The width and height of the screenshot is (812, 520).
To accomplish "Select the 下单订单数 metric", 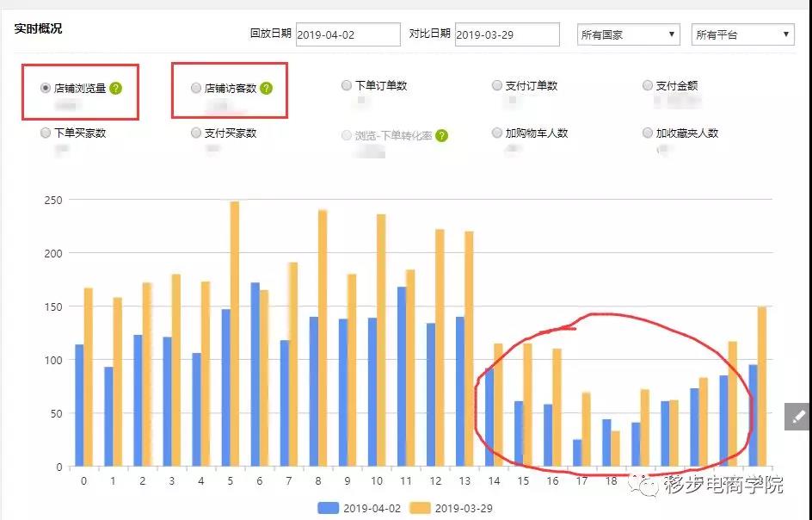I will 347,85.
